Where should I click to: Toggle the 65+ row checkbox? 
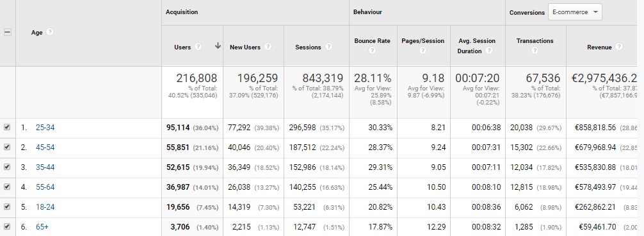(x=7, y=226)
